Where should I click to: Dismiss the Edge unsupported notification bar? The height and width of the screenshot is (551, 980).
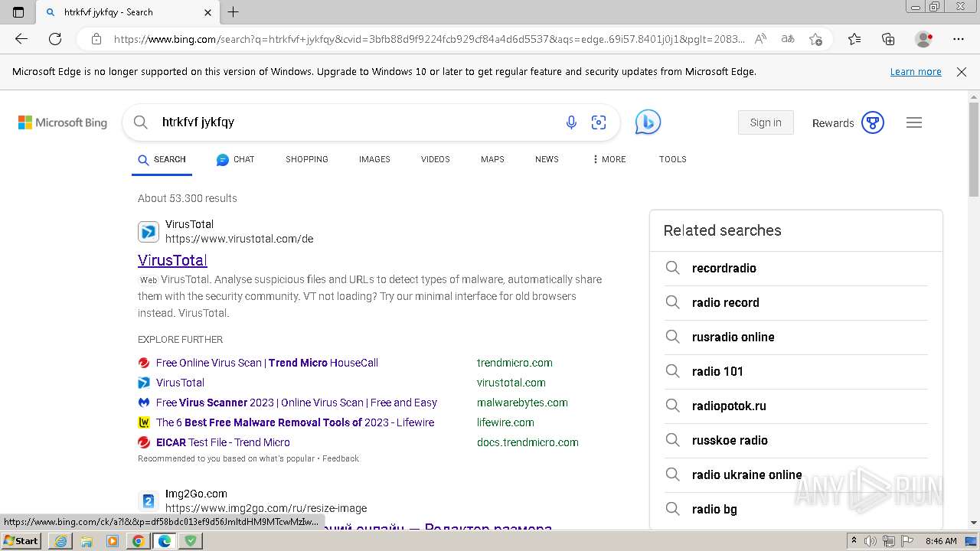(962, 72)
